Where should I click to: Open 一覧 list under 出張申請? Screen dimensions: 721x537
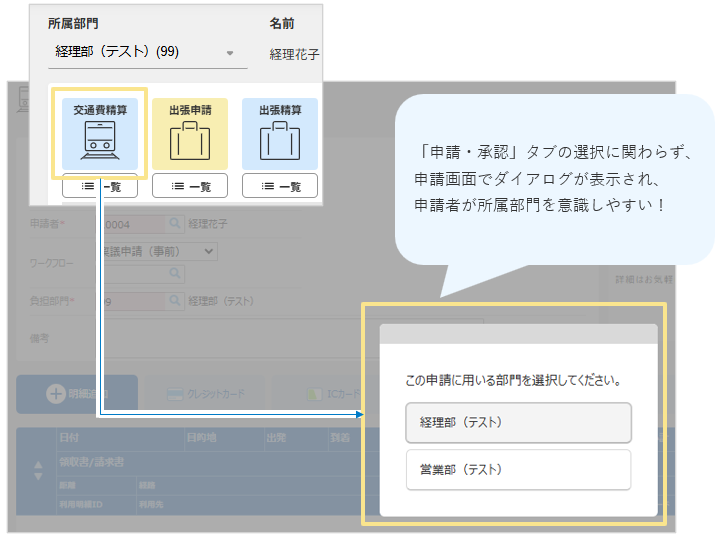tap(189, 186)
